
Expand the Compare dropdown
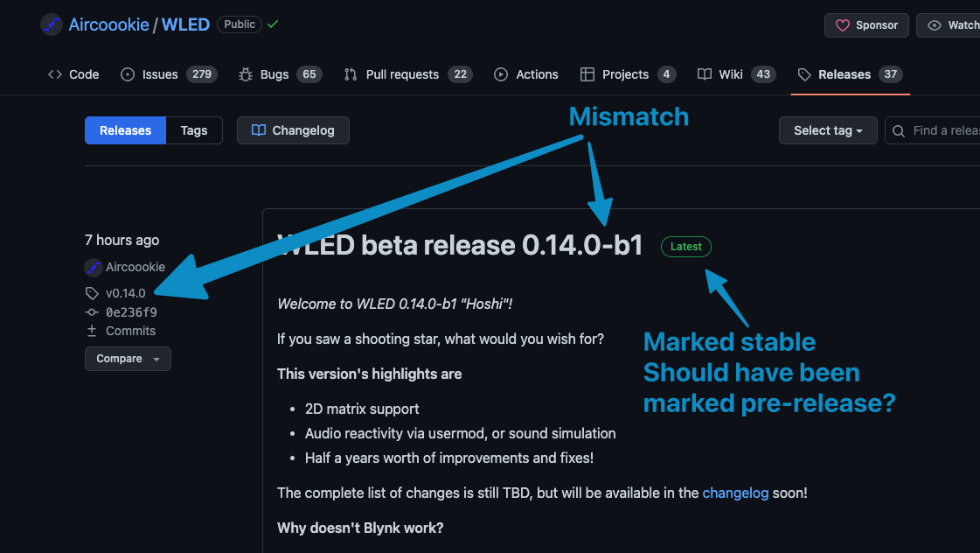point(128,358)
